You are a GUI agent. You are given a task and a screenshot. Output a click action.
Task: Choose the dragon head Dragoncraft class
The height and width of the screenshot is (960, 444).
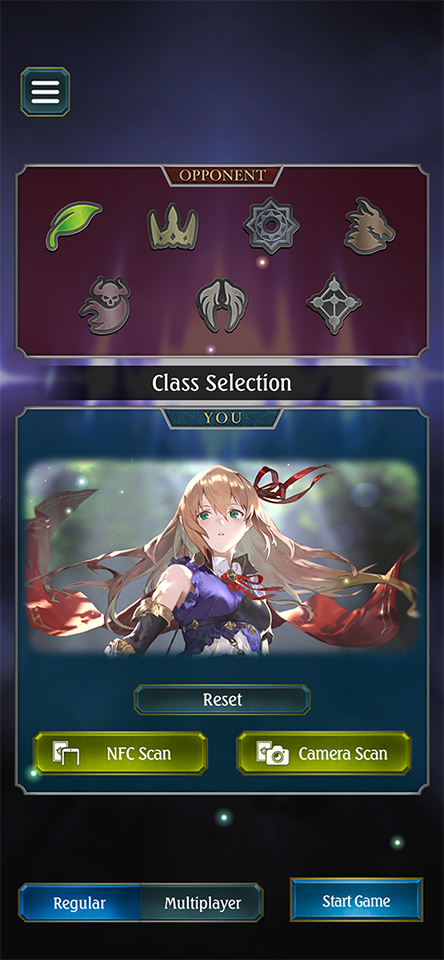[x=369, y=226]
